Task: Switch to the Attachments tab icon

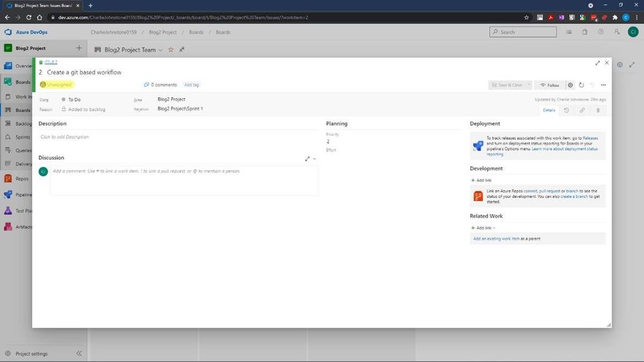Action: [598, 110]
